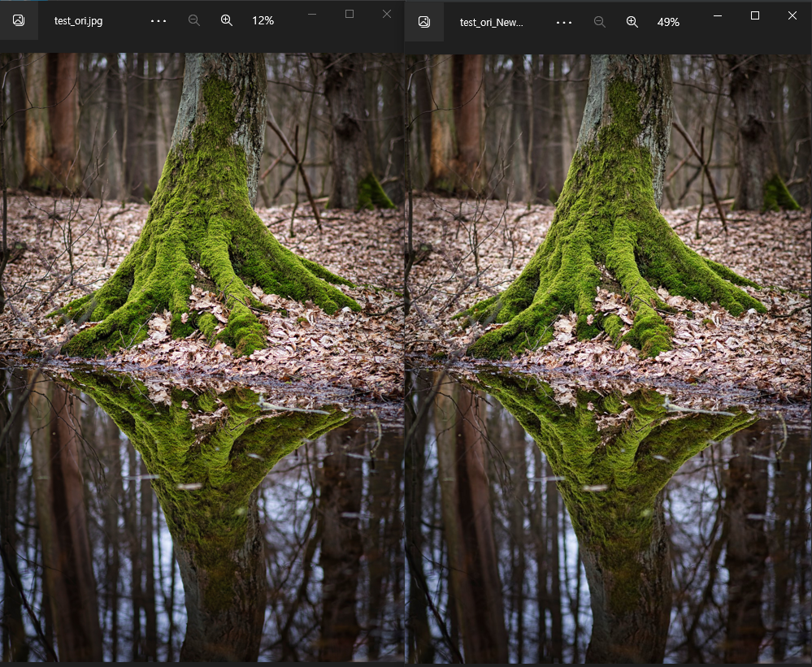The image size is (812, 667).
Task: Click the Photos app icon in test_ori.jpg window
Action: click(19, 20)
